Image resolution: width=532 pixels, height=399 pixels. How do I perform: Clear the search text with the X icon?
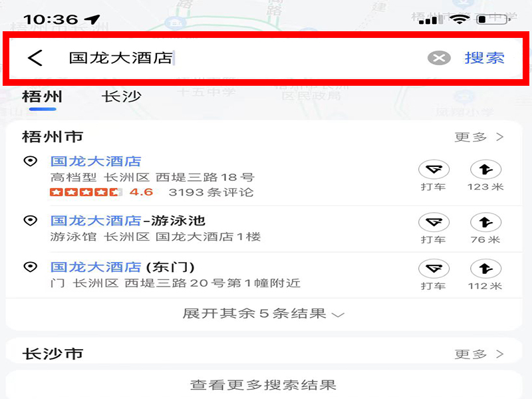[x=439, y=58]
